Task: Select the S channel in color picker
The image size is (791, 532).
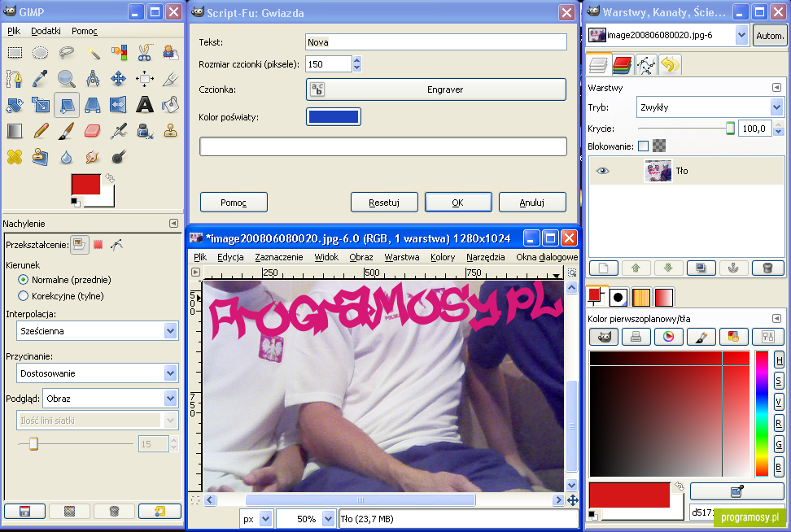Action: tap(779, 381)
